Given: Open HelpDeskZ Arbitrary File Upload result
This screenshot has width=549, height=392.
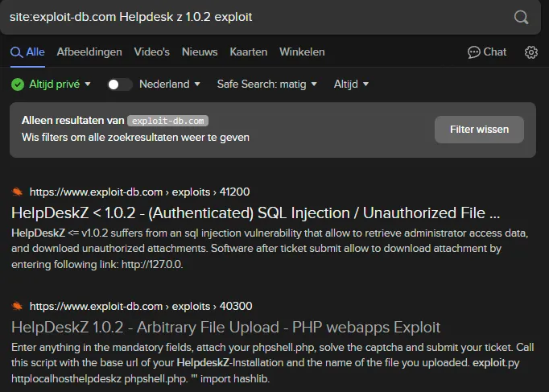Looking at the screenshot, I should pos(226,328).
